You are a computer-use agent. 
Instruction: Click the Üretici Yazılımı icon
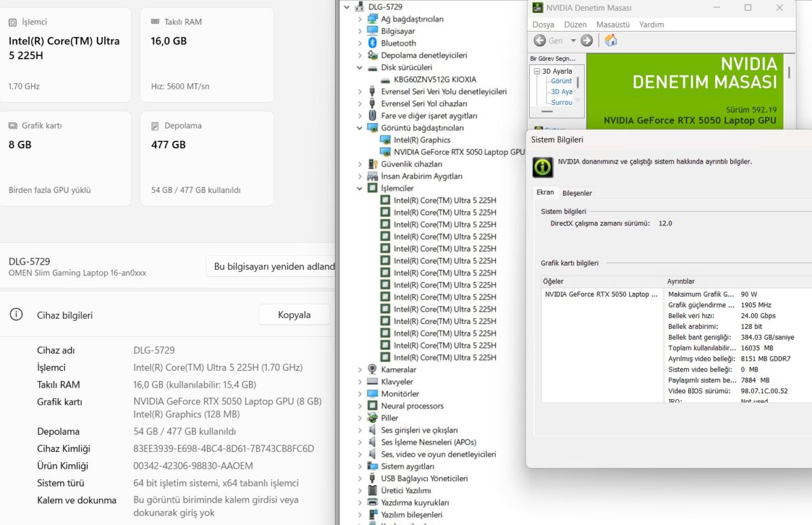pos(372,490)
